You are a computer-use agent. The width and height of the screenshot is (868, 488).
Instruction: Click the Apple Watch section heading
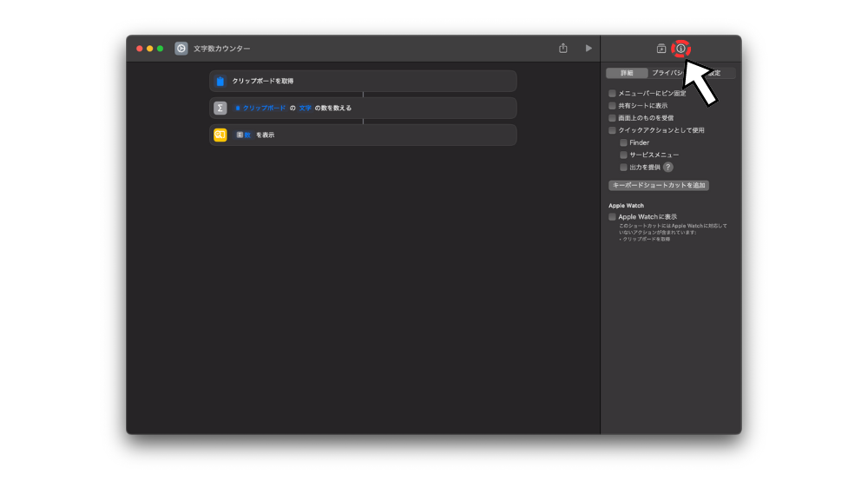[x=626, y=206]
